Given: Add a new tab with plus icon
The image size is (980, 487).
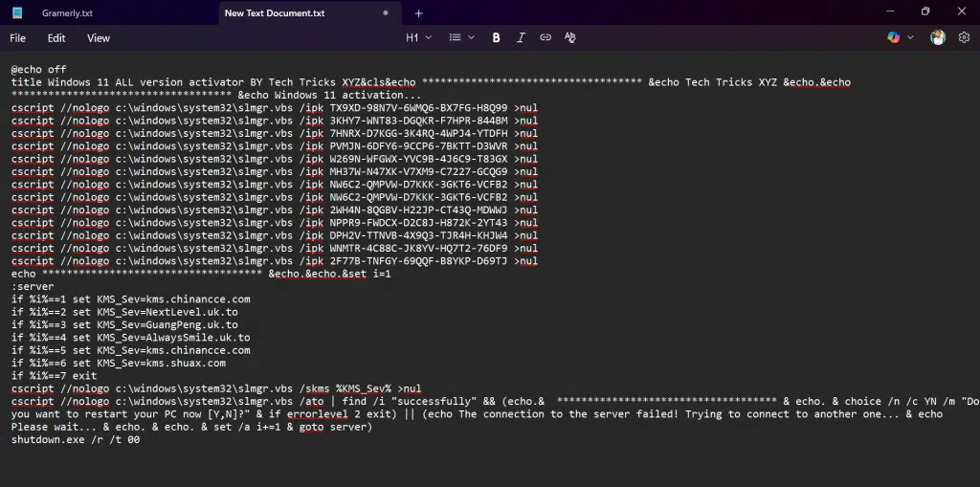Looking at the screenshot, I should 418,13.
